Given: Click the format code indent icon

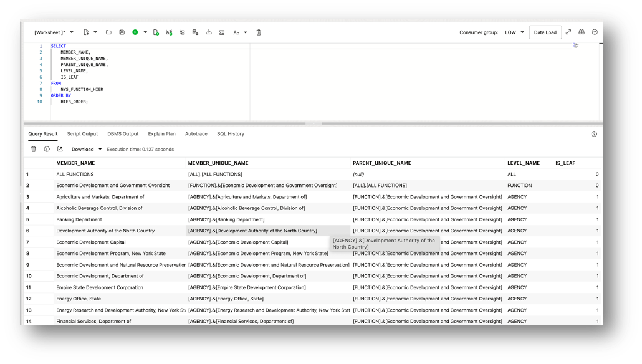Looking at the screenshot, I should 222,32.
